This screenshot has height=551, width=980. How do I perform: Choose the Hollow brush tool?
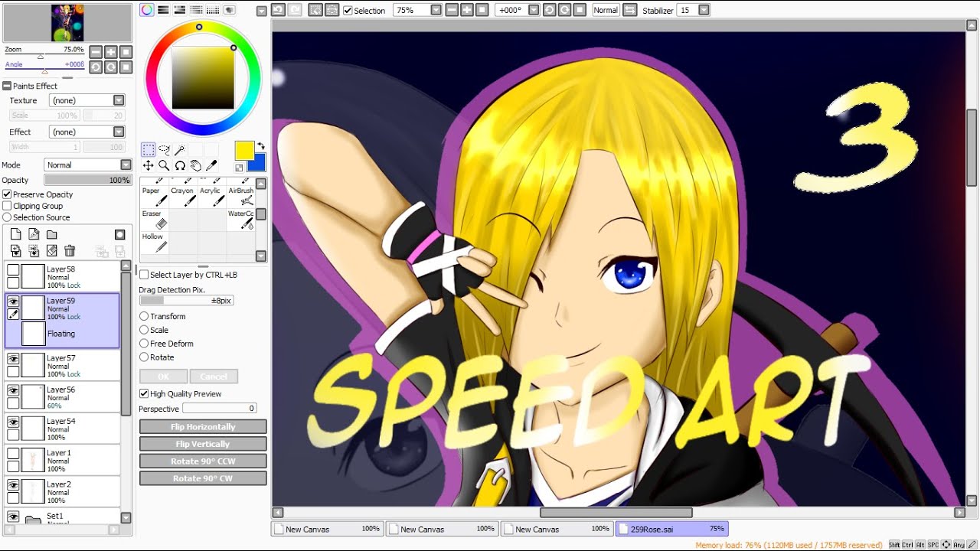[154, 243]
